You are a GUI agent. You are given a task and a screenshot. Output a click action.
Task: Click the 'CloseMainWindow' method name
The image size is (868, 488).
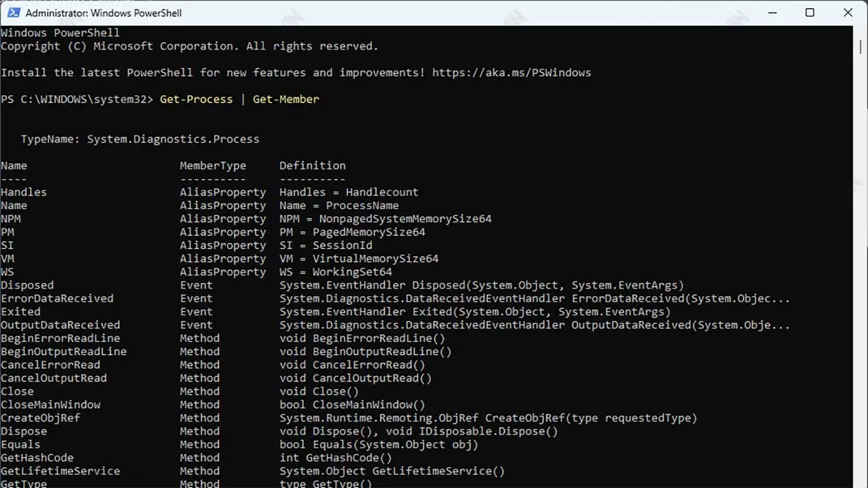pyautogui.click(x=51, y=405)
